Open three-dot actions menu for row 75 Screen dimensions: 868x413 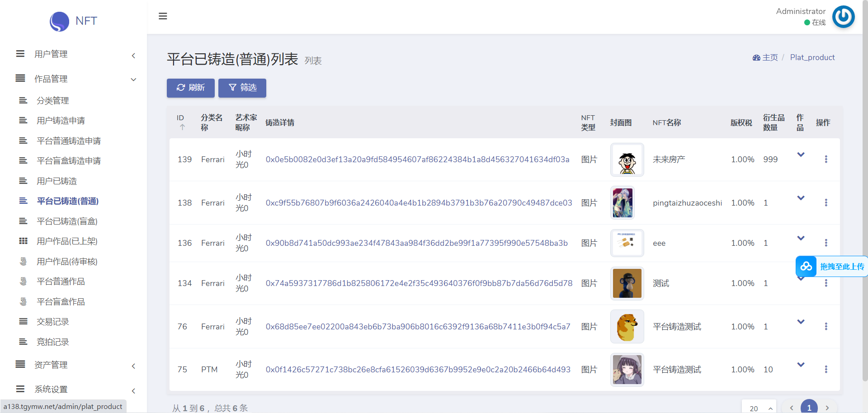826,369
